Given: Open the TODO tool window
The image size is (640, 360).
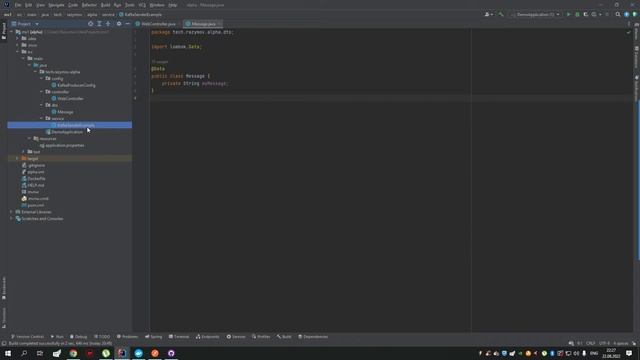Looking at the screenshot, I should [102, 337].
